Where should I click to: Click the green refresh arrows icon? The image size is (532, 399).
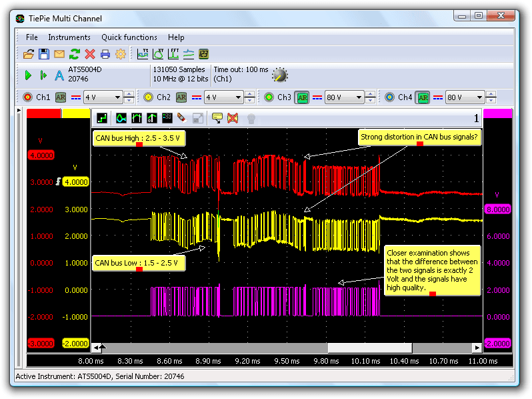point(75,54)
